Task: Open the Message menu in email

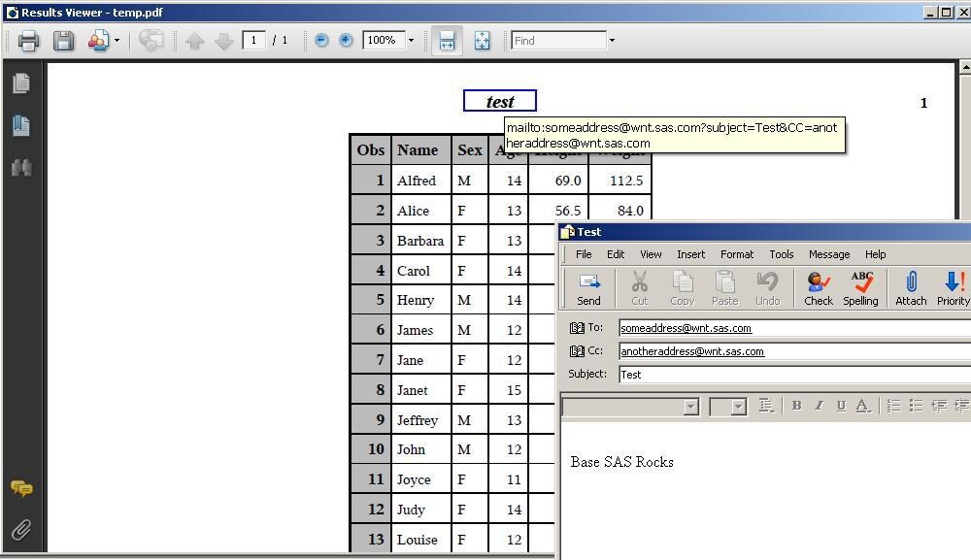Action: pos(828,254)
